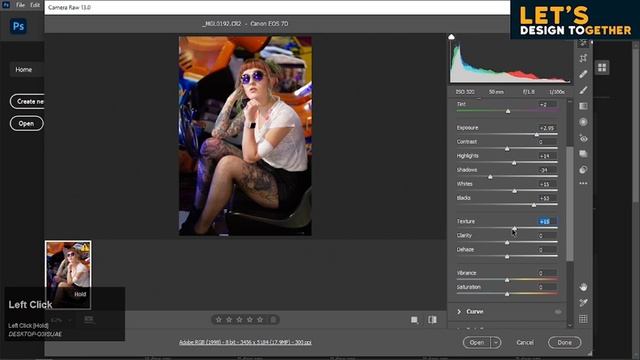Image resolution: width=640 pixels, height=360 pixels.
Task: Set rating to one star
Action: pos(218,320)
